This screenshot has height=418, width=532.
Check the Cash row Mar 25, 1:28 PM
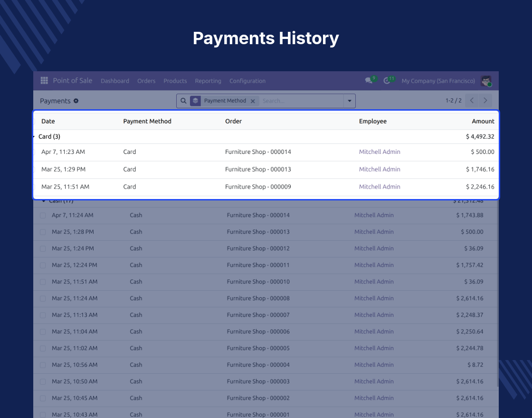pos(43,232)
